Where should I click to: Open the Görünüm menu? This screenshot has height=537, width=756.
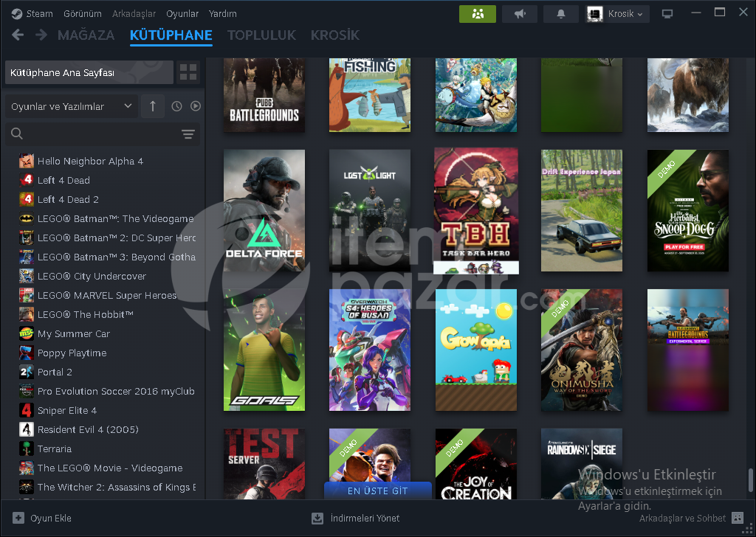pyautogui.click(x=83, y=13)
